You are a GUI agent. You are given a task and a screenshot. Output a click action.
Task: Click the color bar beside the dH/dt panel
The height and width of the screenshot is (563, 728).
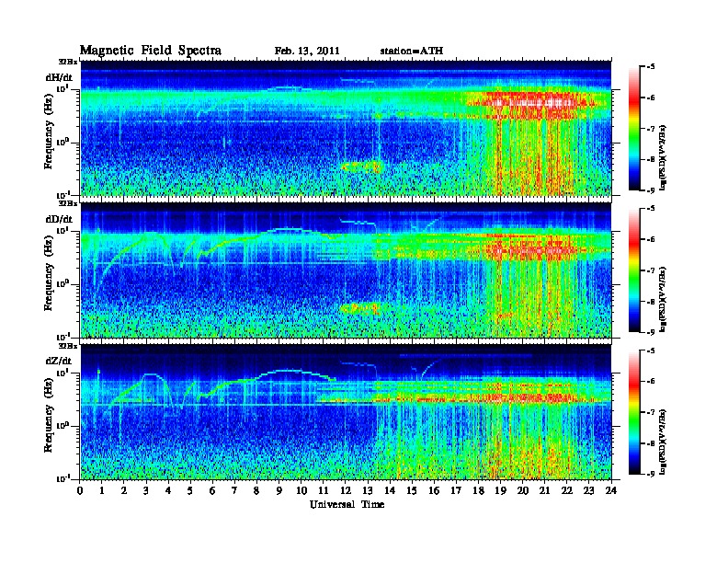click(x=634, y=129)
